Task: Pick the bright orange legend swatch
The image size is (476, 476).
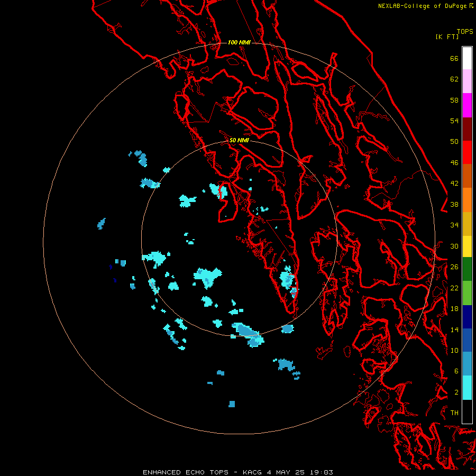Action: point(467,200)
